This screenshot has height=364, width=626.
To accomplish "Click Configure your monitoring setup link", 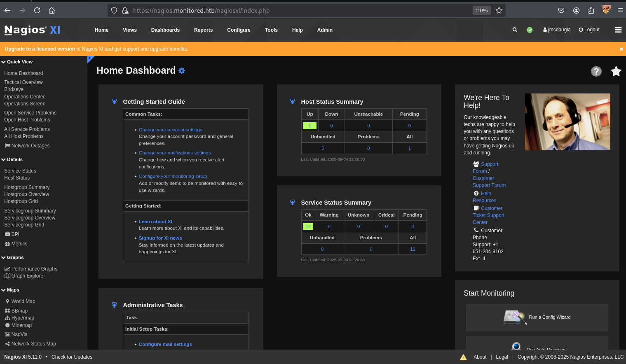I will point(173,176).
